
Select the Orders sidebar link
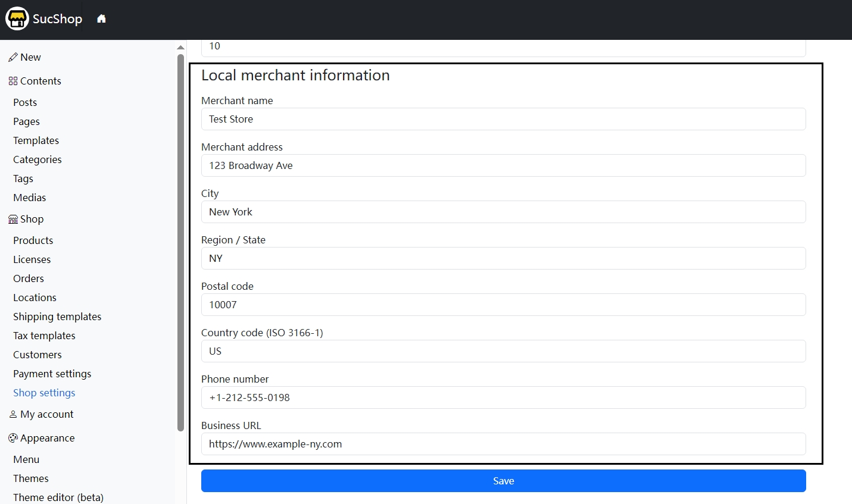[x=29, y=278]
